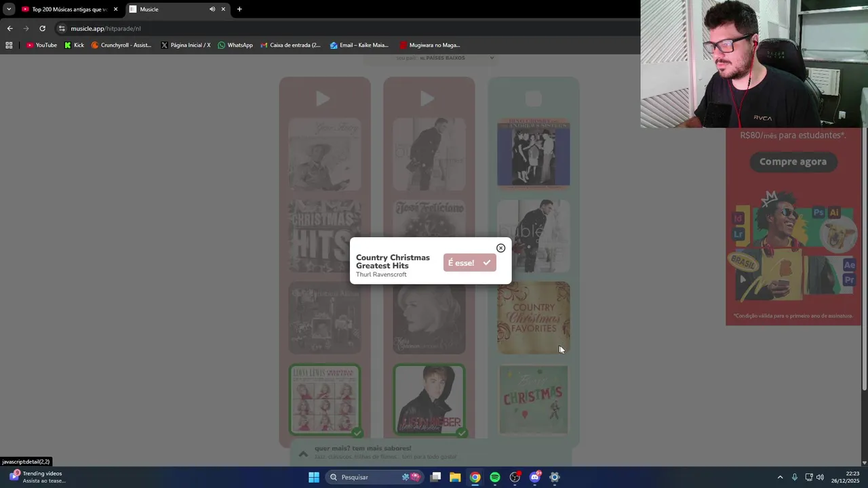Open the Windows Start menu

(x=314, y=477)
